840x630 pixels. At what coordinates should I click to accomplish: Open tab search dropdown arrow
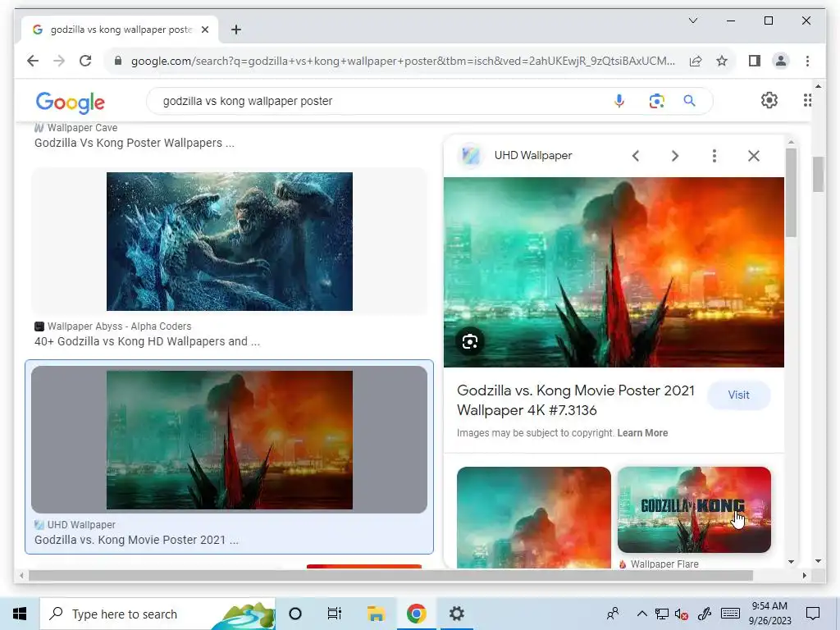[692, 21]
